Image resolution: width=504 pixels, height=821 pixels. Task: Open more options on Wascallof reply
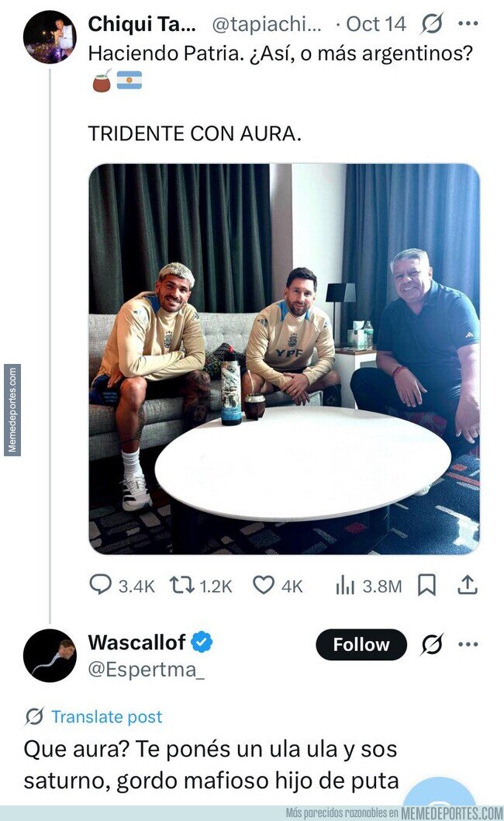468,645
